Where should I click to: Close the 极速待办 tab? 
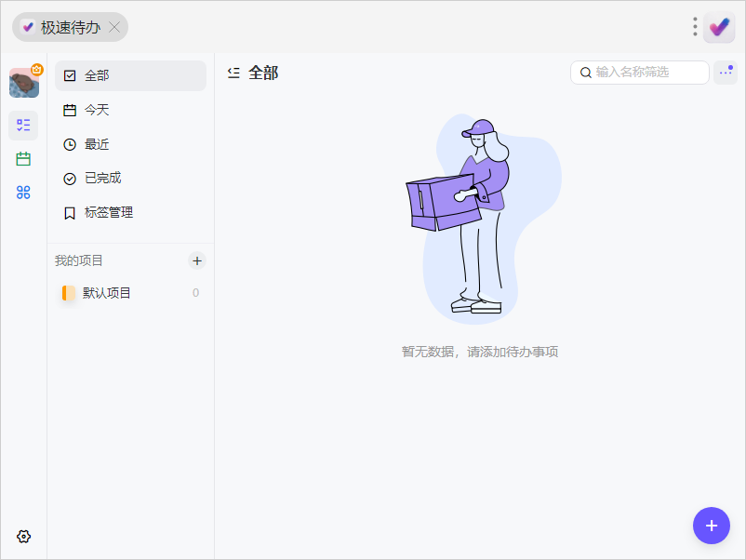coord(114,27)
